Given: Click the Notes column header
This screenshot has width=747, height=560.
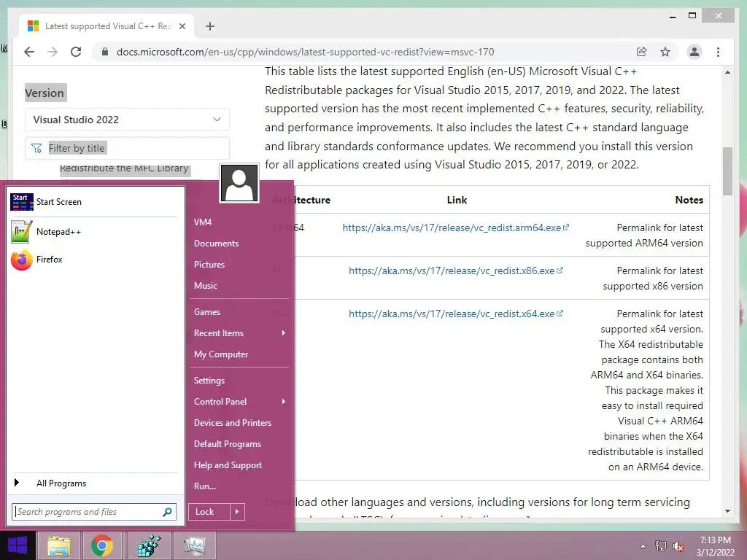Looking at the screenshot, I should [x=689, y=200].
